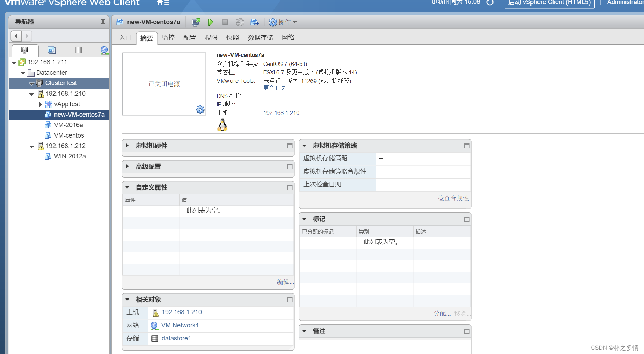The image size is (644, 354).
Task: Maximize the 自定义属性 panel
Action: 290,188
